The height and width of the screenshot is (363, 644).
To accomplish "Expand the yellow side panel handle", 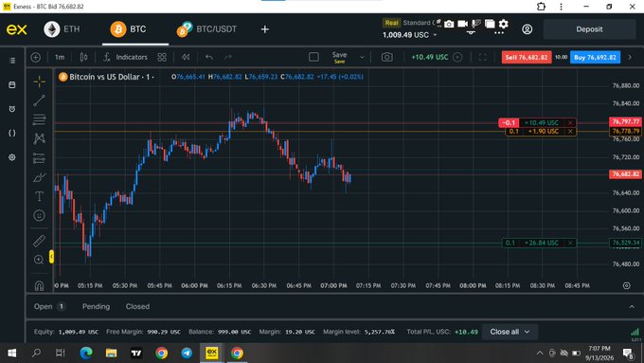I will (51, 257).
